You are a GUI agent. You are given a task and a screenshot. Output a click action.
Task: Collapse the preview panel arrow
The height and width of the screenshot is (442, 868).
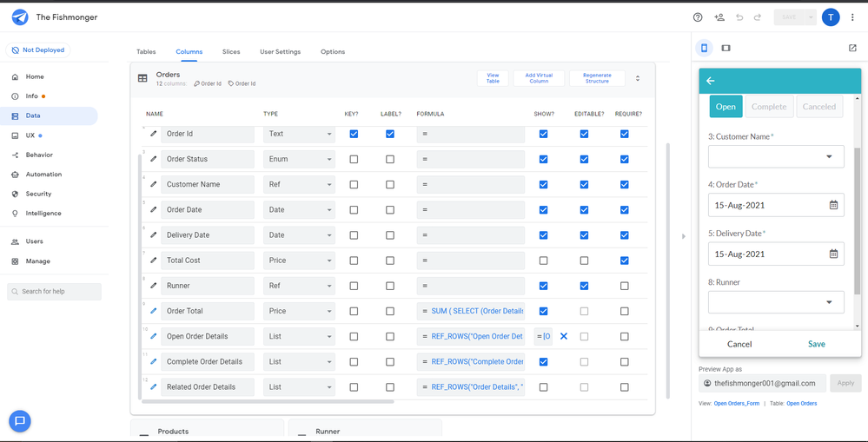coord(683,236)
